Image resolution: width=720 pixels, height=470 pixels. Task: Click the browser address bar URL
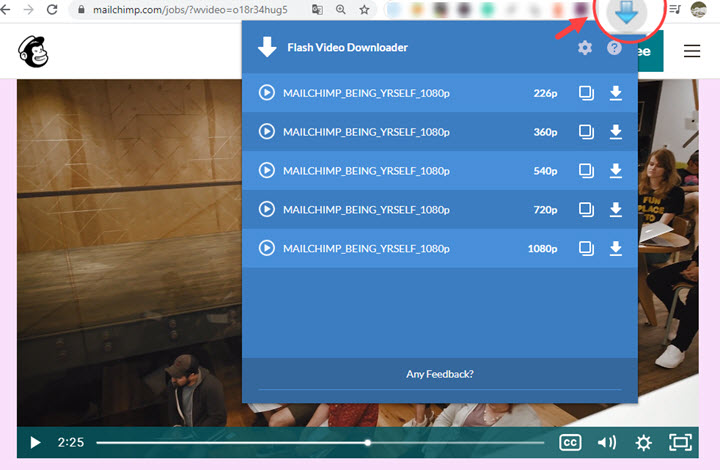tap(190, 10)
